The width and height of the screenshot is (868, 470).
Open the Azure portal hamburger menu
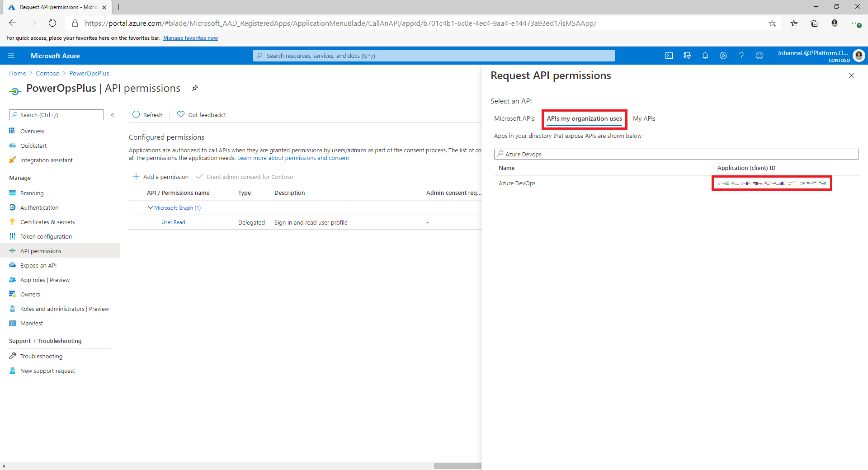pyautogui.click(x=11, y=56)
